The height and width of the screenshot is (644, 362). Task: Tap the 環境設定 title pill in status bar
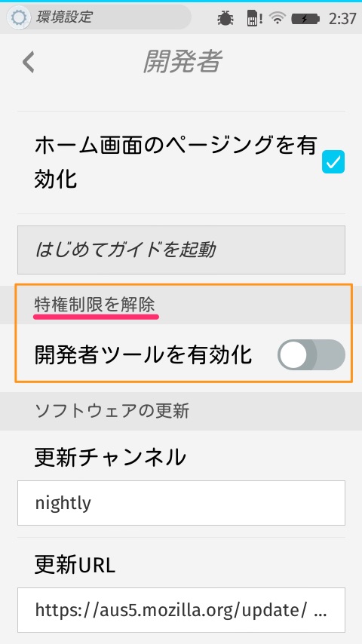coord(99,17)
